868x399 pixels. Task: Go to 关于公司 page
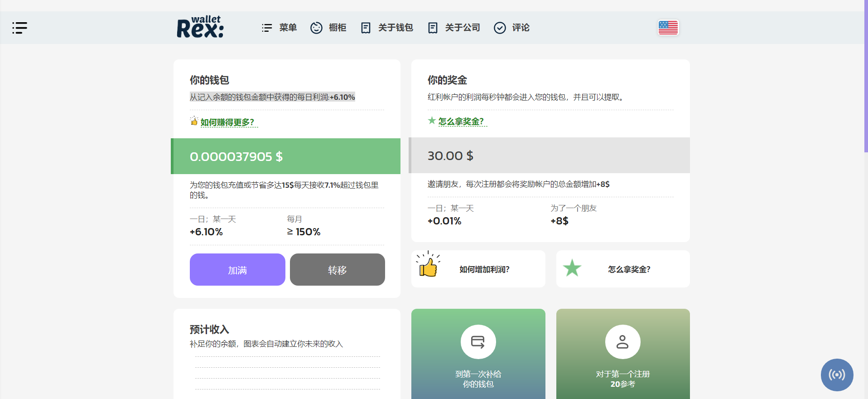[x=453, y=28]
